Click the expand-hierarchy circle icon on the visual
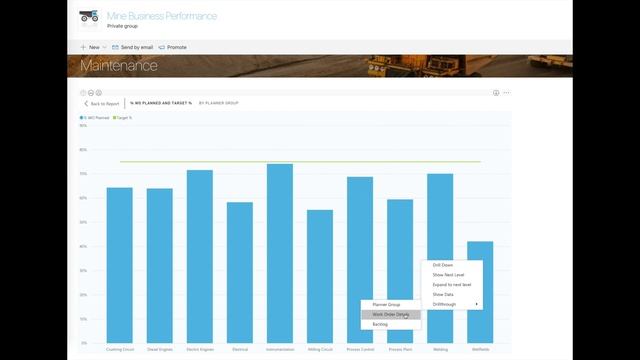 click(99, 93)
